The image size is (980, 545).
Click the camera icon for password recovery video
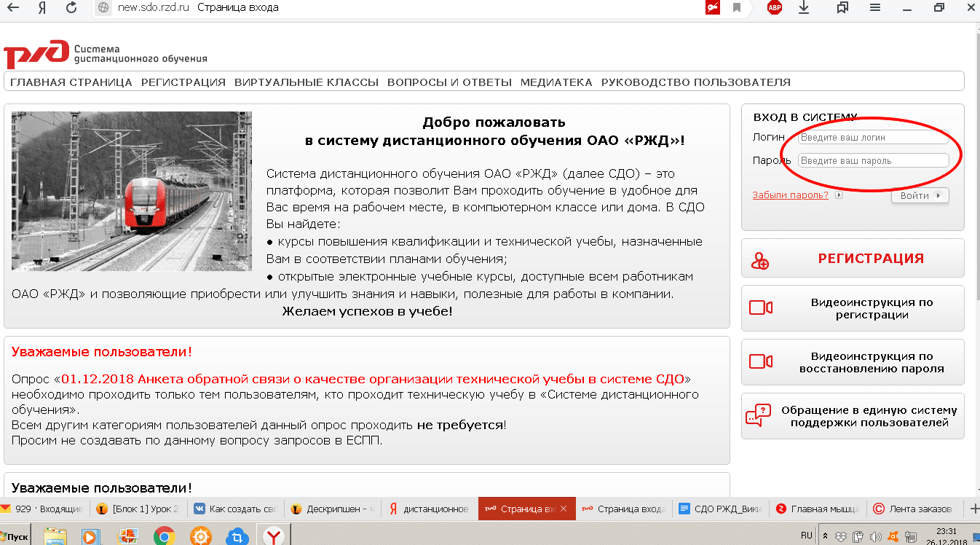761,361
